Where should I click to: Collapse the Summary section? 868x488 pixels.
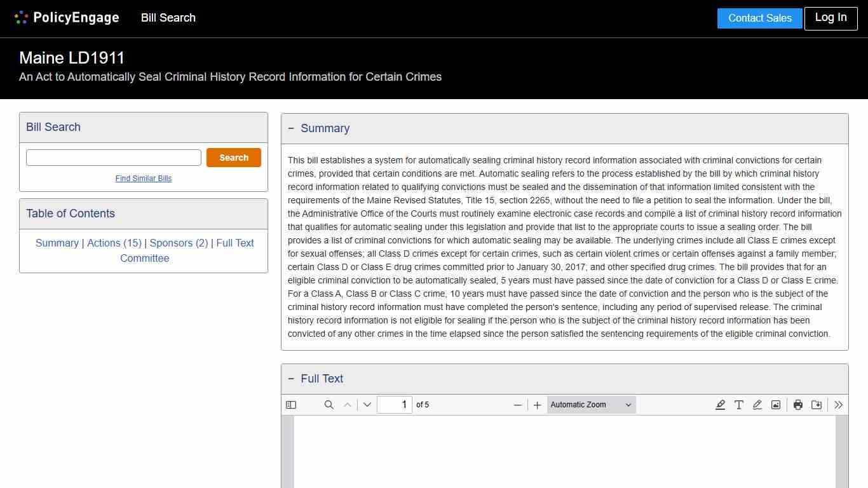(x=292, y=128)
